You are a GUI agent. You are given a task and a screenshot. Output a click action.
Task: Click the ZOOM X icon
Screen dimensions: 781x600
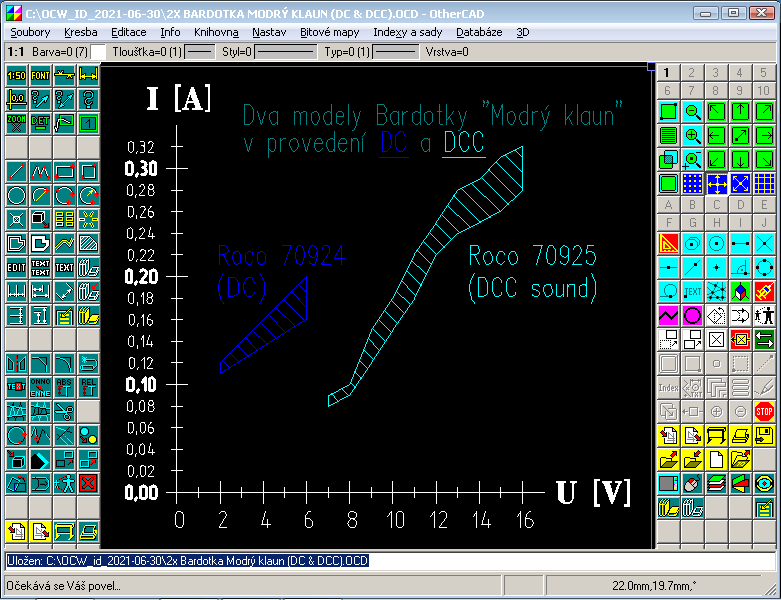(x=16, y=123)
